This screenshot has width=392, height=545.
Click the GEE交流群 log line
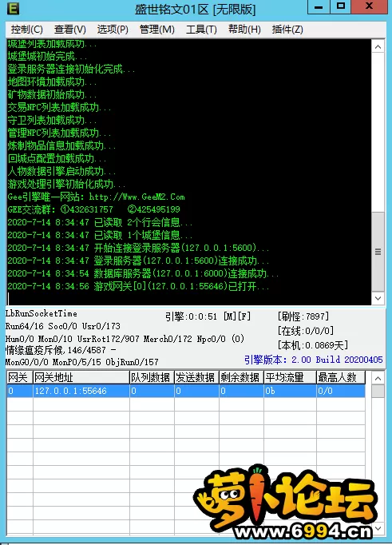click(x=93, y=209)
